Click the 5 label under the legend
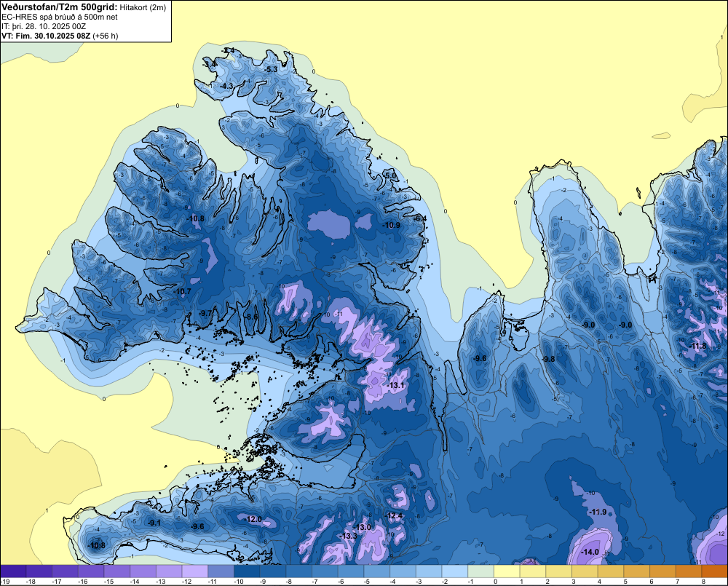The width and height of the screenshot is (728, 586). click(626, 582)
